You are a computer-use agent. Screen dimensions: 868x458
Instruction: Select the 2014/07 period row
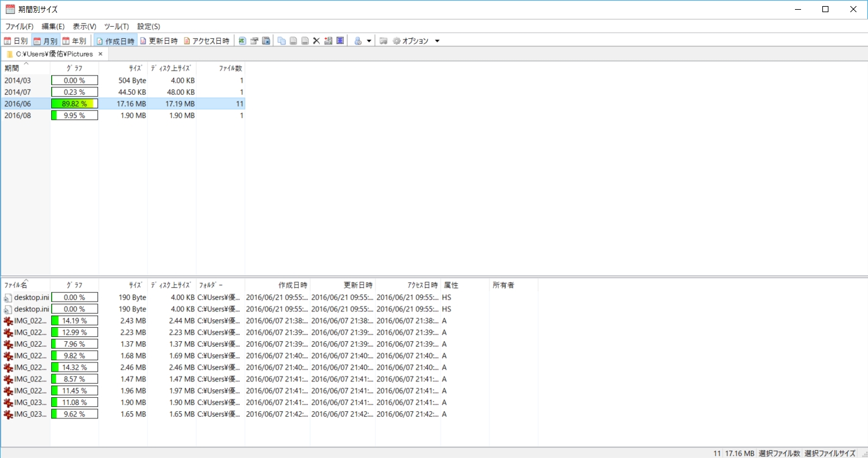coord(123,92)
